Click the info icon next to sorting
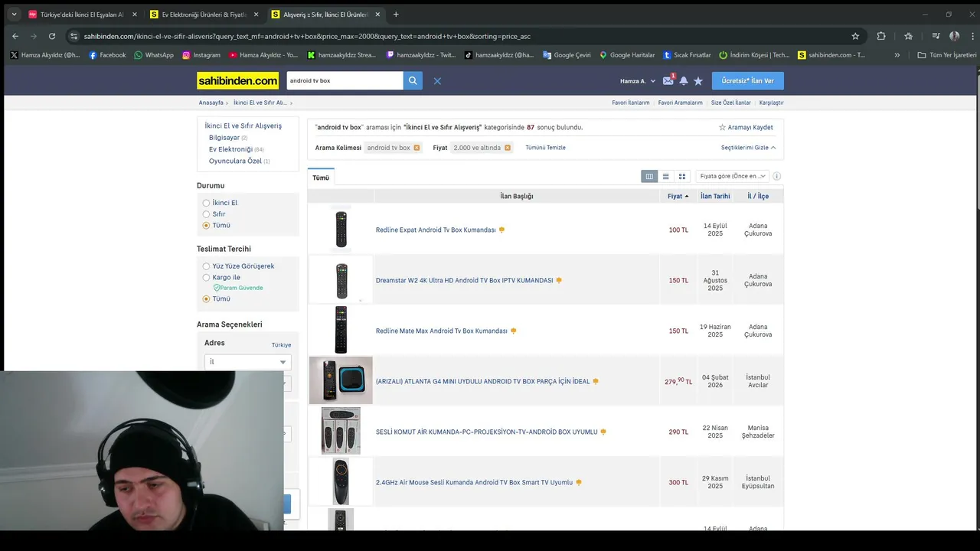 click(x=776, y=176)
